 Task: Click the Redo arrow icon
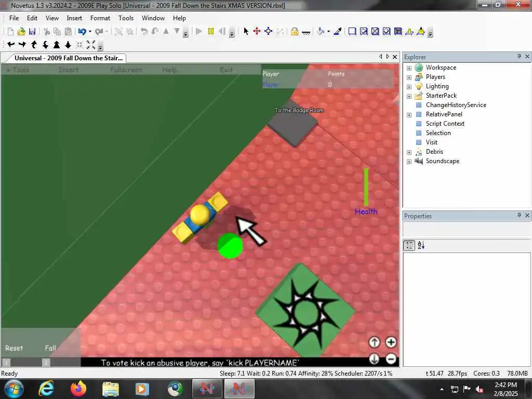[x=99, y=32]
